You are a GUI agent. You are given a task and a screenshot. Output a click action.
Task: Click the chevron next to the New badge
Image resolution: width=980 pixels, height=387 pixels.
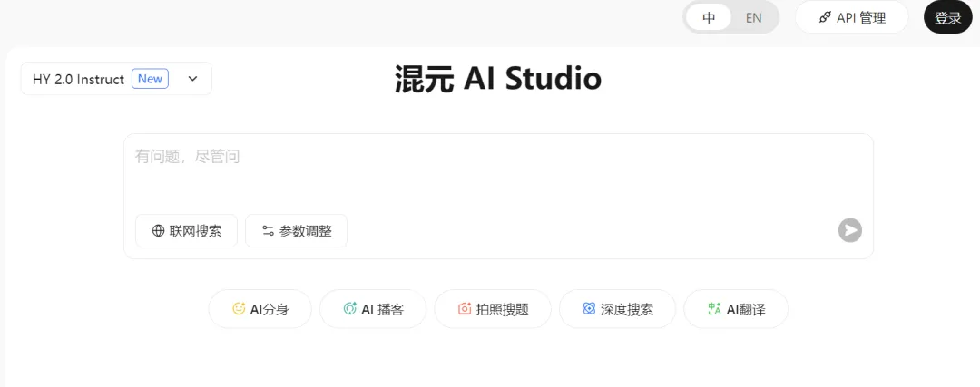(192, 79)
